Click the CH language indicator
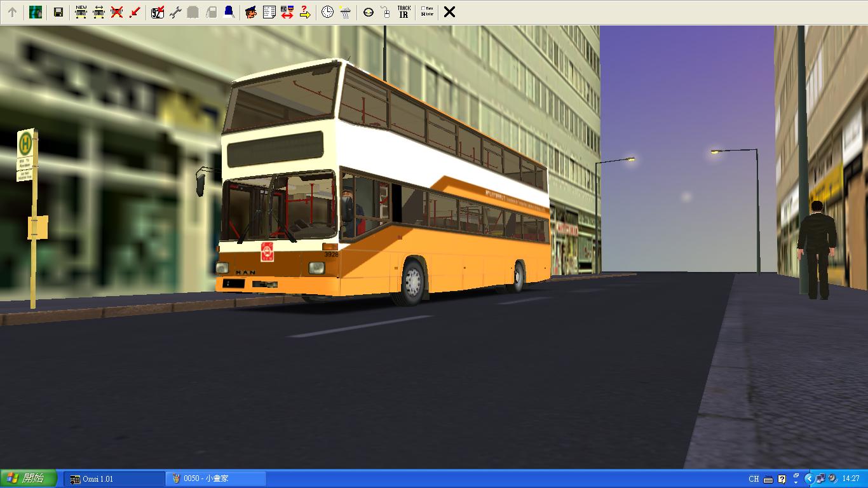 pos(754,479)
